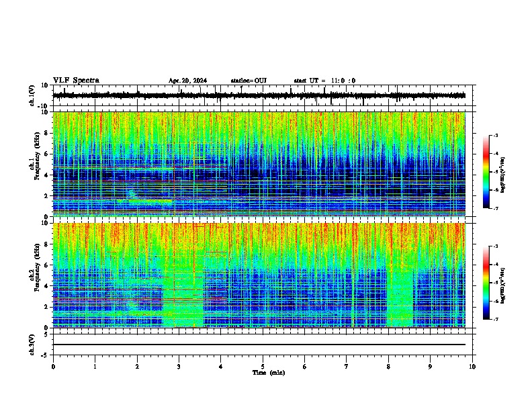
Task: Click the ch.2 frequency tick label "2"
Action: pos(47,307)
